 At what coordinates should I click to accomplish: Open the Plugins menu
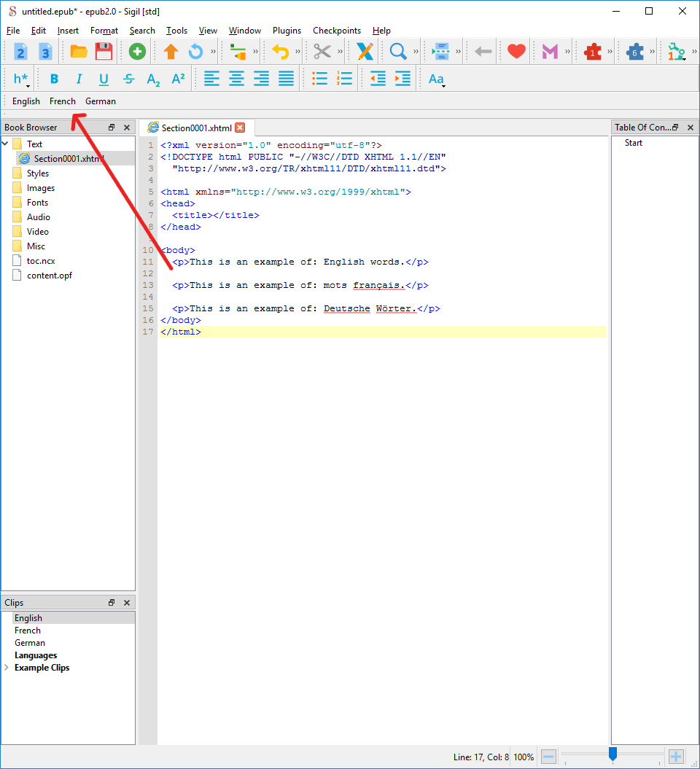(x=287, y=31)
